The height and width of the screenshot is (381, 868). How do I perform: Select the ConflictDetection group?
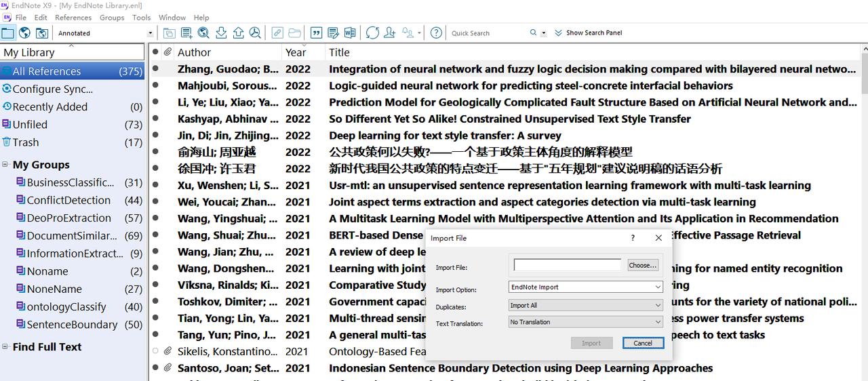coord(68,200)
